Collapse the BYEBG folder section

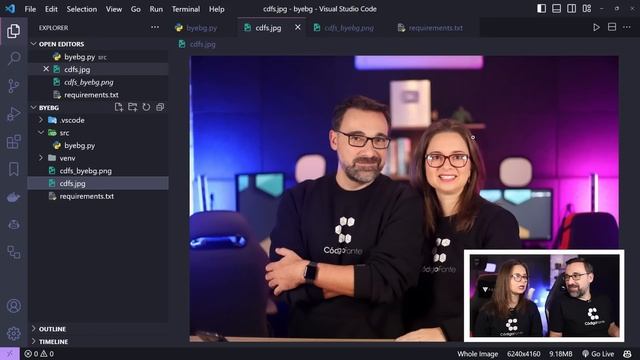[x=34, y=107]
